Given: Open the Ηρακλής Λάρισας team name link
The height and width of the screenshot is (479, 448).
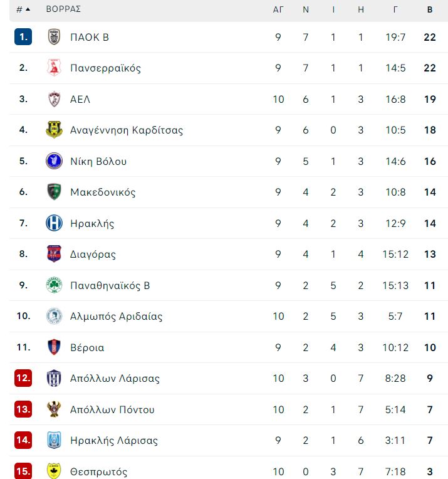Looking at the screenshot, I should pyautogui.click(x=114, y=441).
